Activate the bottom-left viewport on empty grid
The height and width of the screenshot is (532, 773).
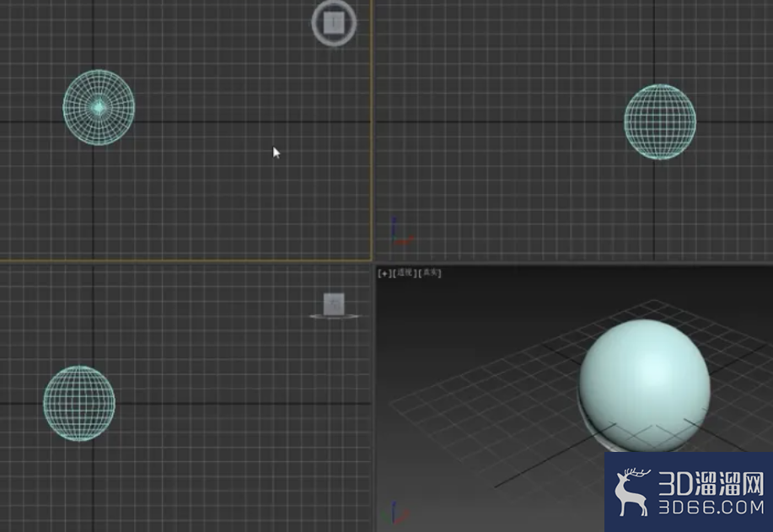(x=222, y=443)
